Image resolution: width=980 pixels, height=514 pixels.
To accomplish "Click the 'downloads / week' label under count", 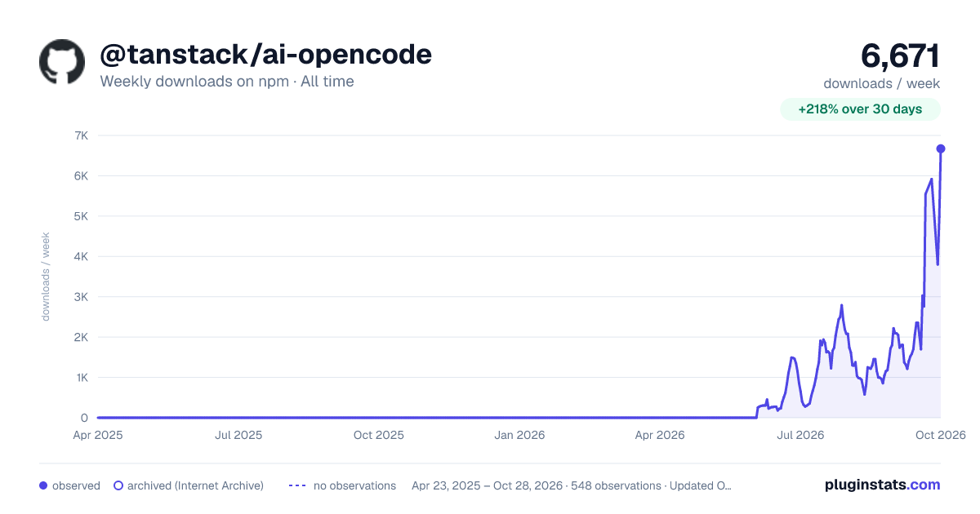I will [881, 83].
